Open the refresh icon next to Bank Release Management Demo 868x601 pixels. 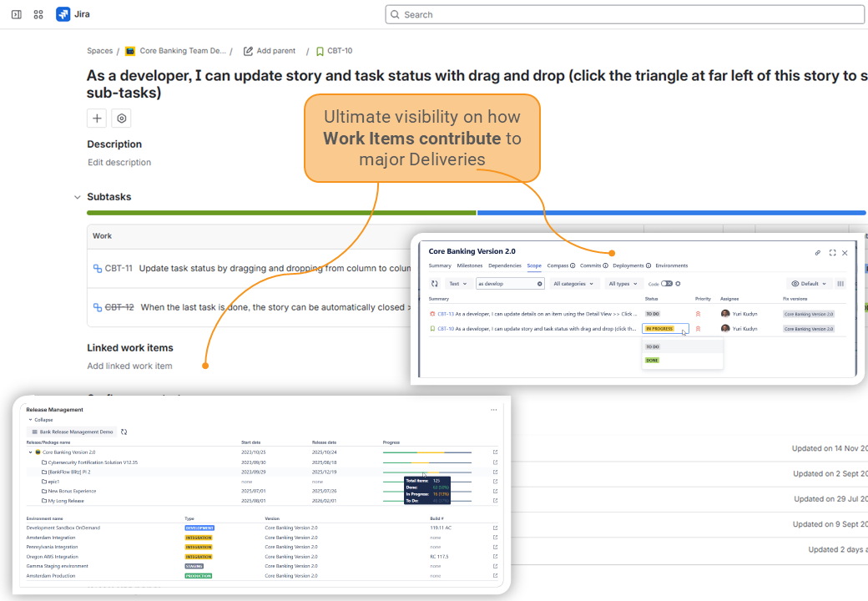pyautogui.click(x=124, y=432)
